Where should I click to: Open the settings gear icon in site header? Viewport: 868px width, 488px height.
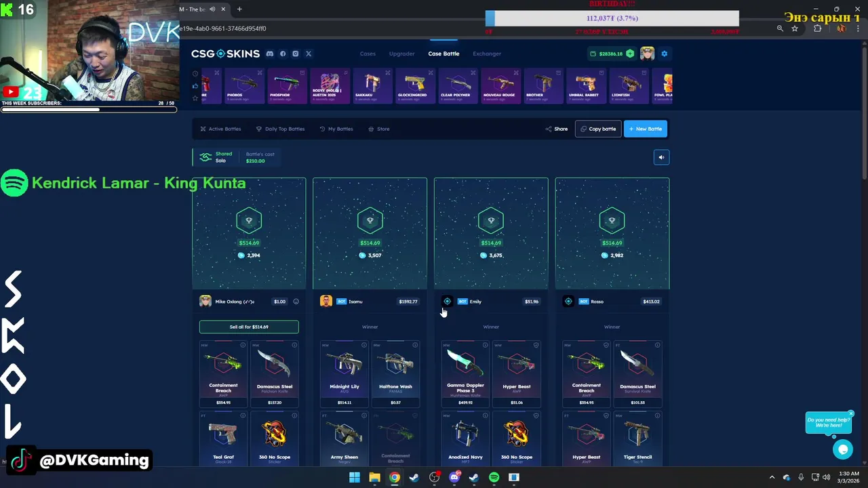point(664,54)
